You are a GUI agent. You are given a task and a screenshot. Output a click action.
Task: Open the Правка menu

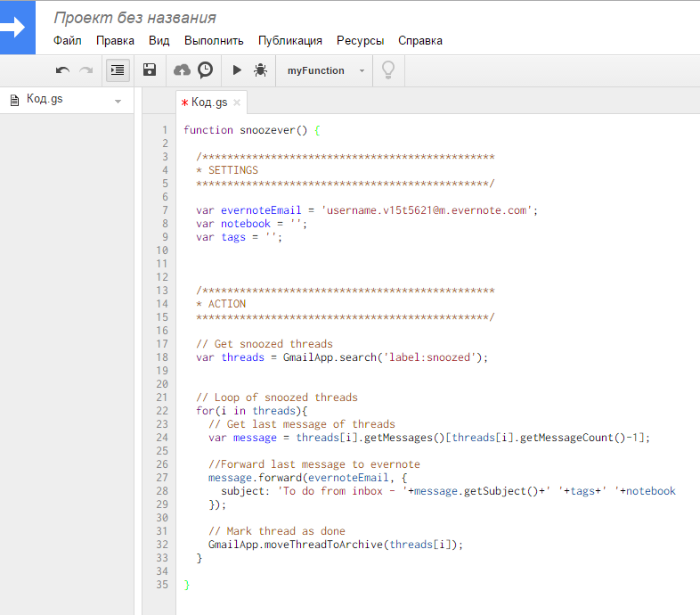pyautogui.click(x=115, y=41)
